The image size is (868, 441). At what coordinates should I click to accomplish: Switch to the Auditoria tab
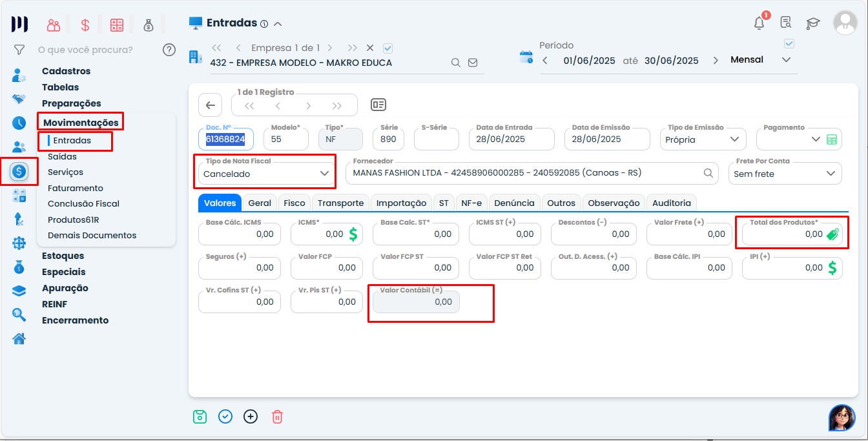[672, 203]
